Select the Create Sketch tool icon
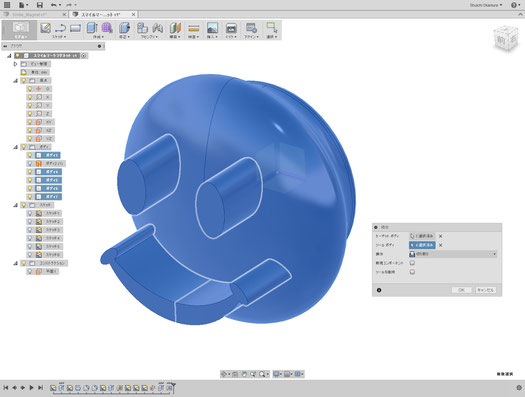 click(x=45, y=28)
